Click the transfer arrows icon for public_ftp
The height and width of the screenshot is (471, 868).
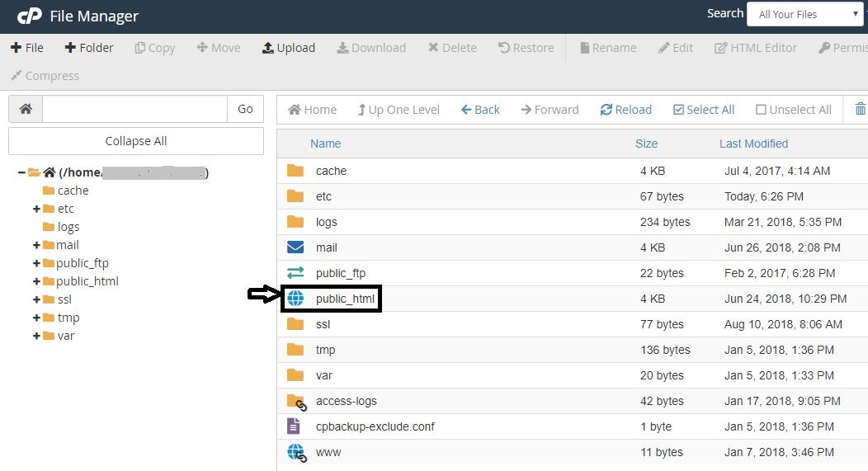tap(295, 273)
